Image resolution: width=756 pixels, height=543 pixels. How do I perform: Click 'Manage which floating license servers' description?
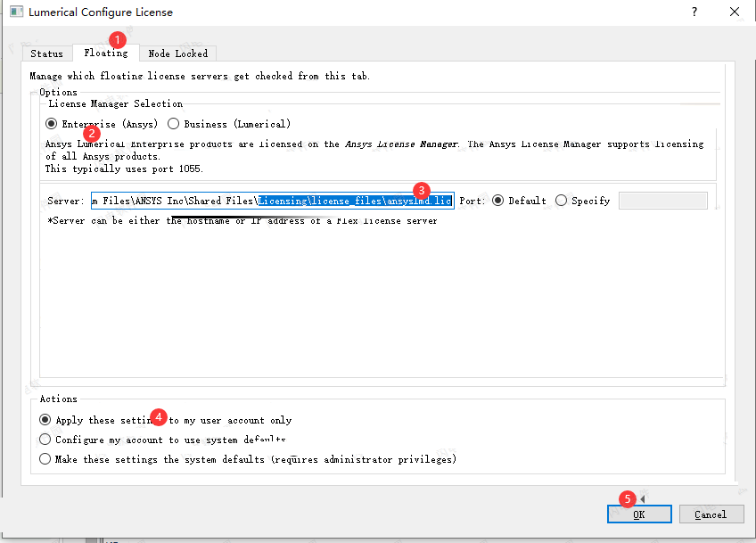coord(200,76)
